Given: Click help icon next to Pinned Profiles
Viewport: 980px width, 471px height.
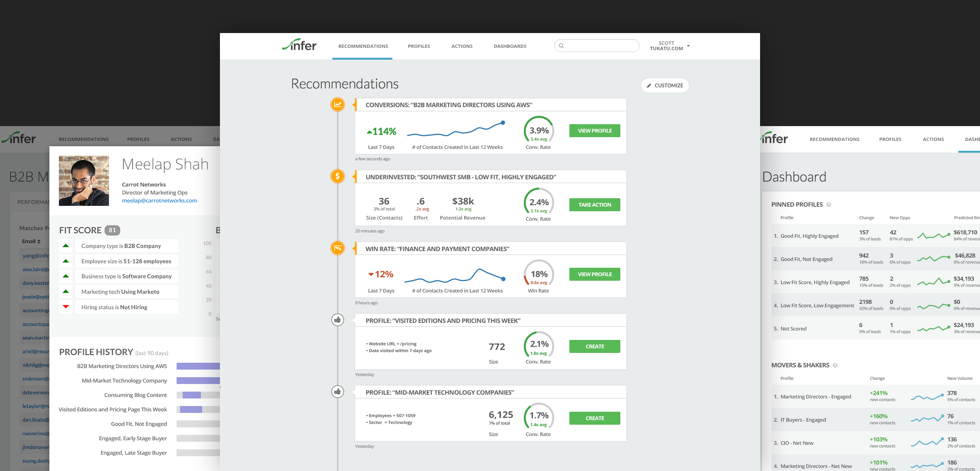Looking at the screenshot, I should [x=828, y=205].
